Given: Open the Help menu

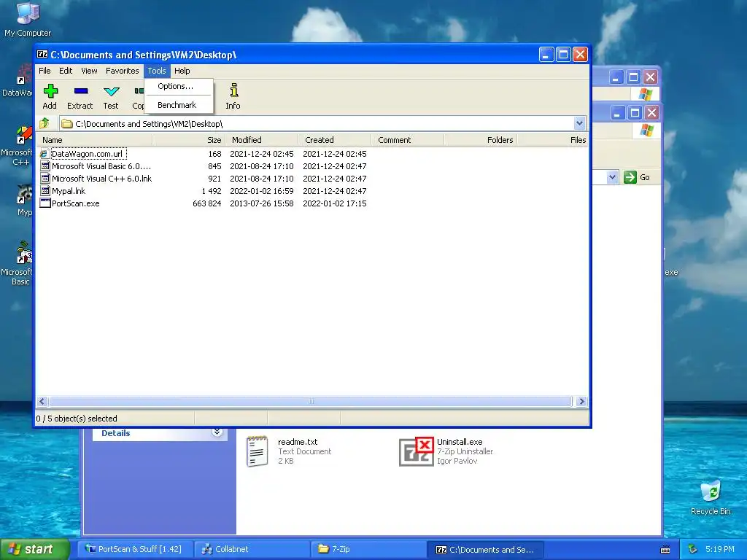Looking at the screenshot, I should coord(182,71).
